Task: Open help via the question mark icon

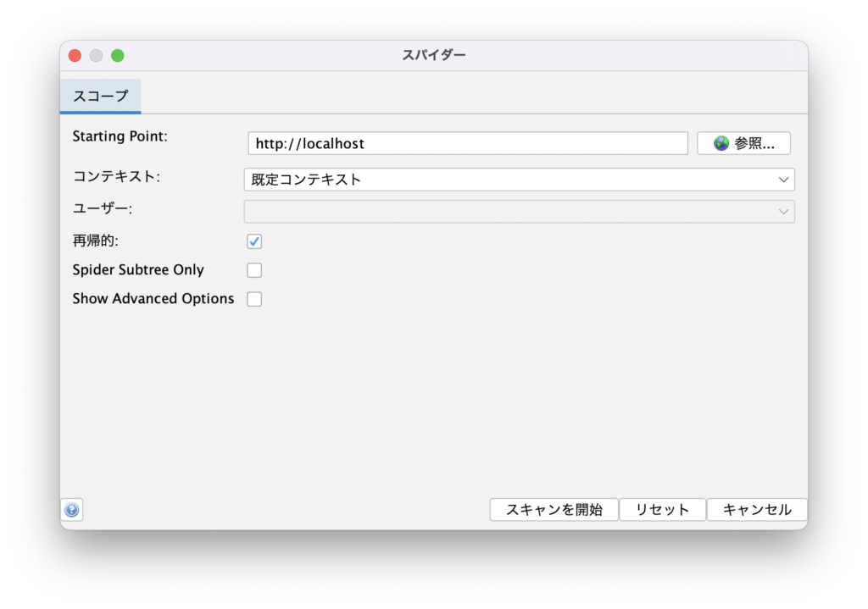Action: (72, 509)
